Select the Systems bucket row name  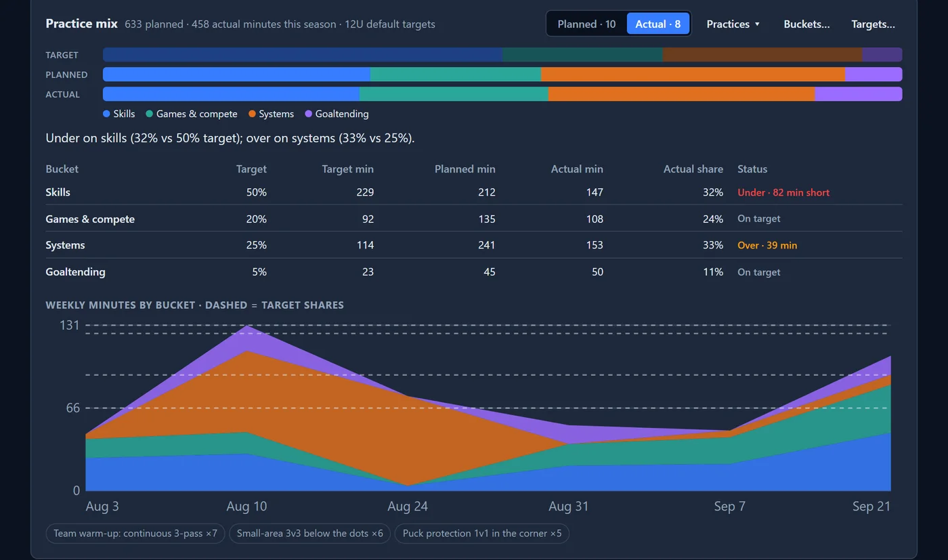tap(65, 245)
